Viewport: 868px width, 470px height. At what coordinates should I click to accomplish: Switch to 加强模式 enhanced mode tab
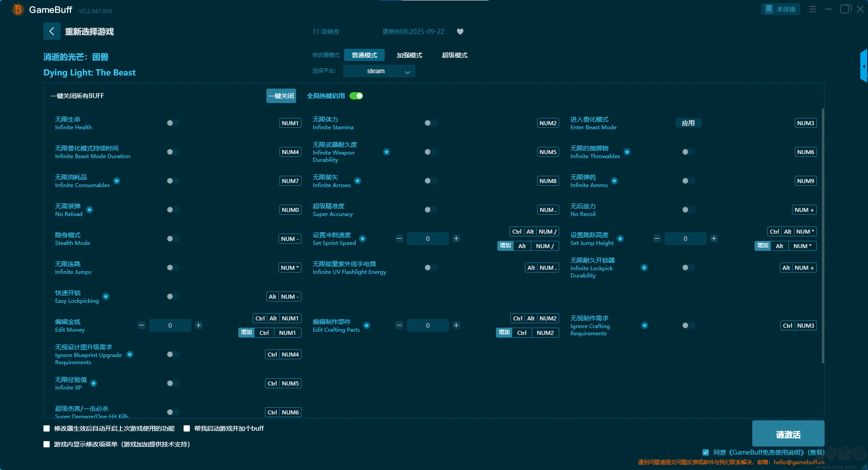(x=410, y=55)
